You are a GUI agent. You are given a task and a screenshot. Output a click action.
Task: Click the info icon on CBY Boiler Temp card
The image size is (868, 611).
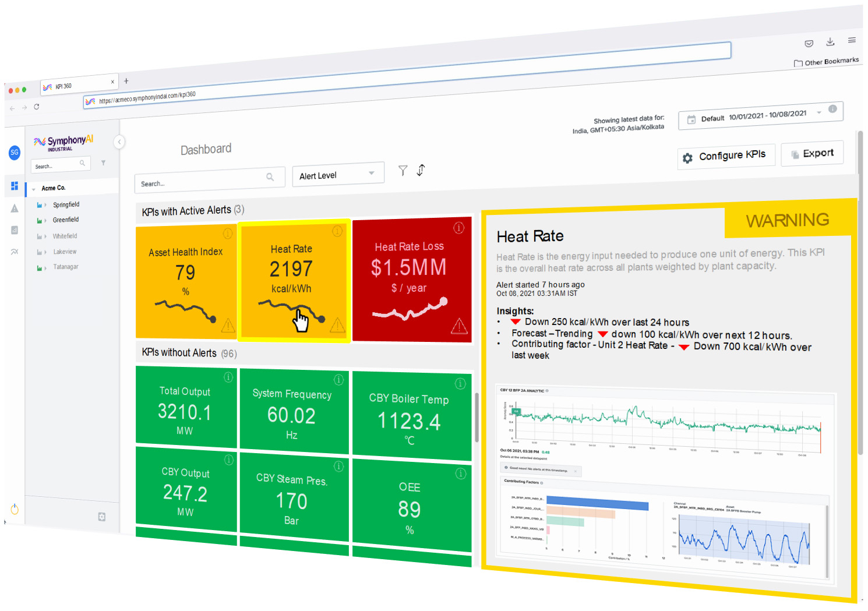(460, 383)
